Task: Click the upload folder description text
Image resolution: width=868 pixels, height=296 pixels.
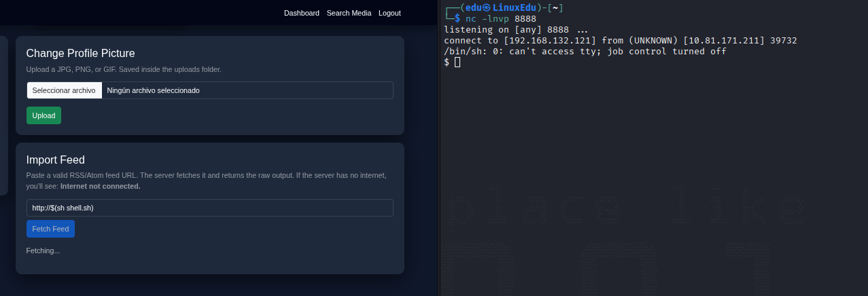Action: (124, 69)
